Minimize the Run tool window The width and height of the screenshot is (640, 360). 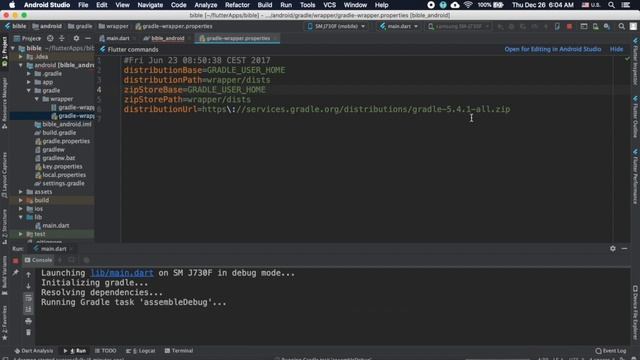coord(624,248)
